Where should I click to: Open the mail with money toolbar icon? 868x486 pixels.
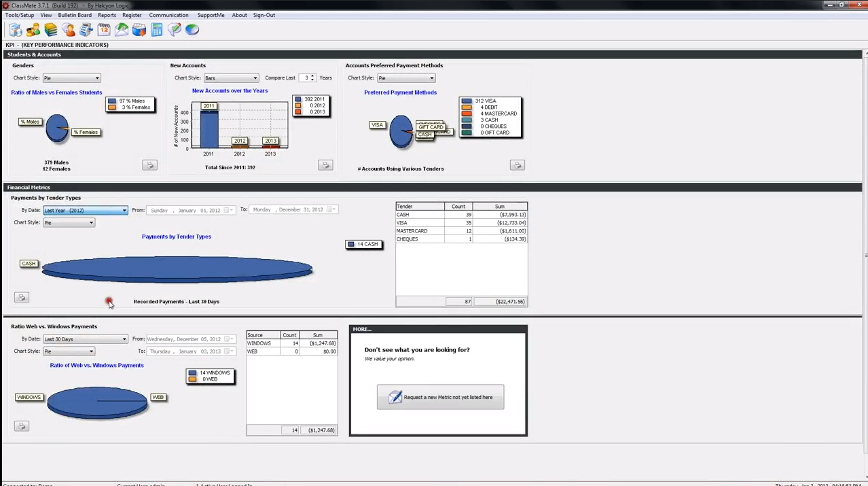pyautogui.click(x=122, y=29)
